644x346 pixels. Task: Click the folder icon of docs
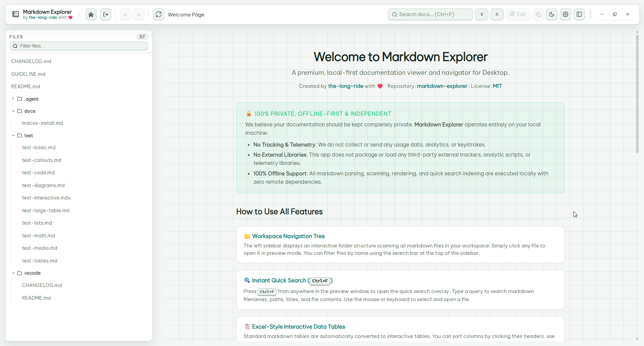coord(20,111)
